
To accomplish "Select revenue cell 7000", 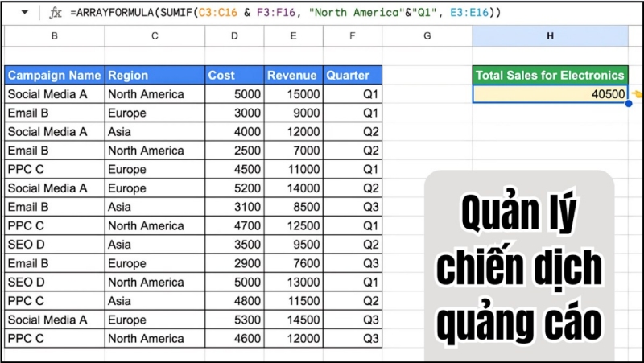I will (293, 151).
